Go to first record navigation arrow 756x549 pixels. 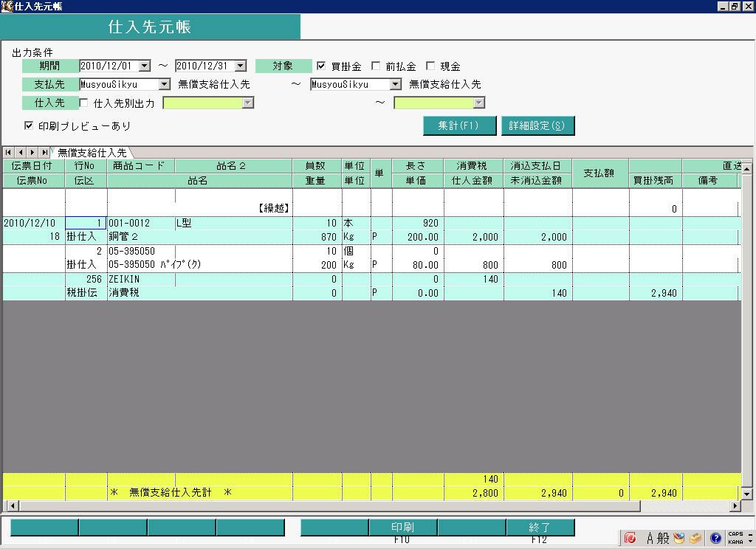pos(8,152)
